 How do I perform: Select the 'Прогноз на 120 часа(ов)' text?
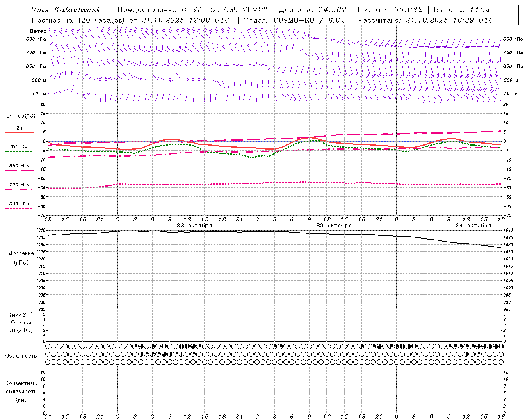pos(79,20)
